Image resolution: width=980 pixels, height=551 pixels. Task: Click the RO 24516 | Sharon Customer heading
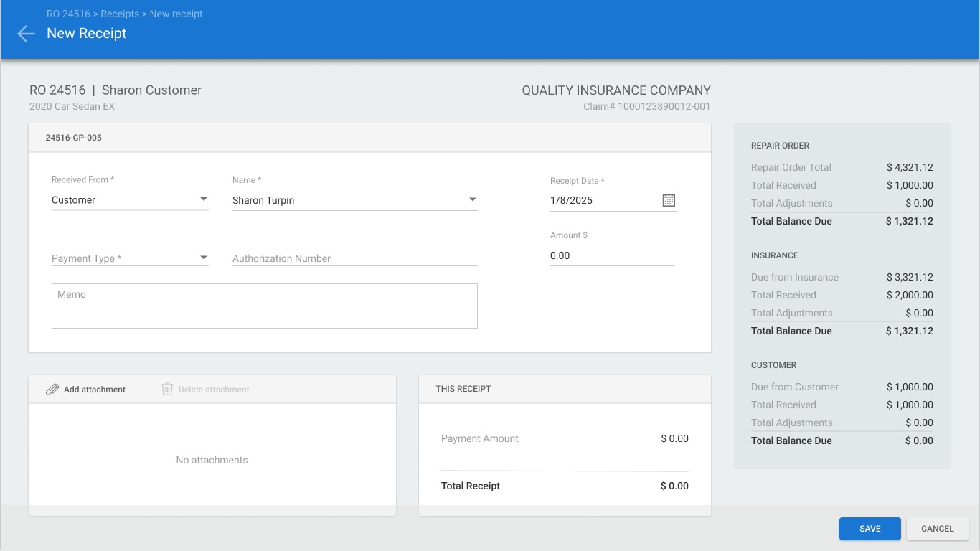(116, 90)
